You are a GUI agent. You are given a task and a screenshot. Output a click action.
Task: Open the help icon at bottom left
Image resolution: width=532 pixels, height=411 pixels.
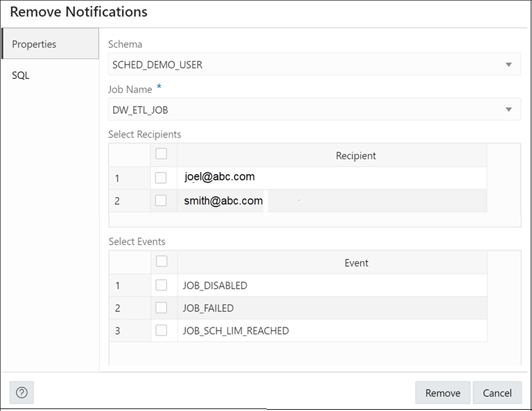[x=21, y=393]
